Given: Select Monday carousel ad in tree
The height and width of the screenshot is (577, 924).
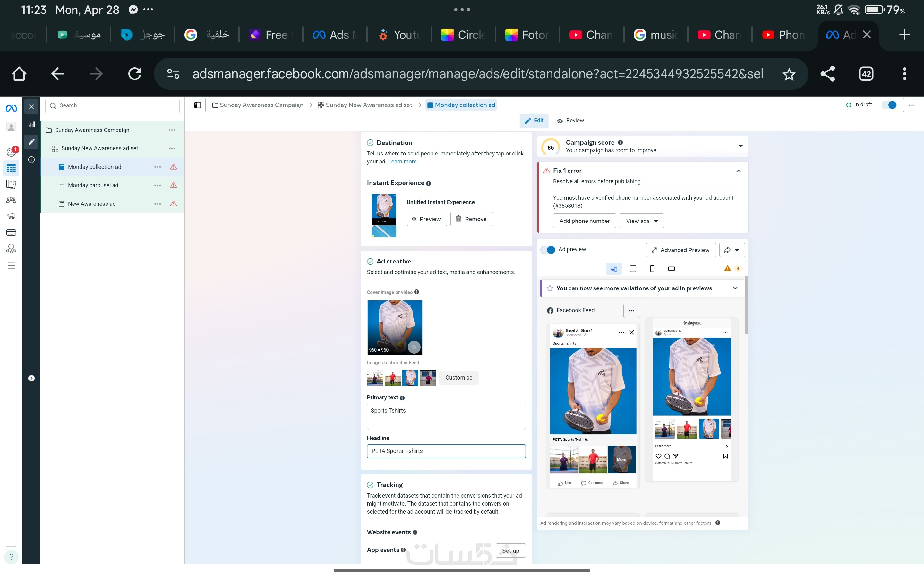Looking at the screenshot, I should coord(93,185).
